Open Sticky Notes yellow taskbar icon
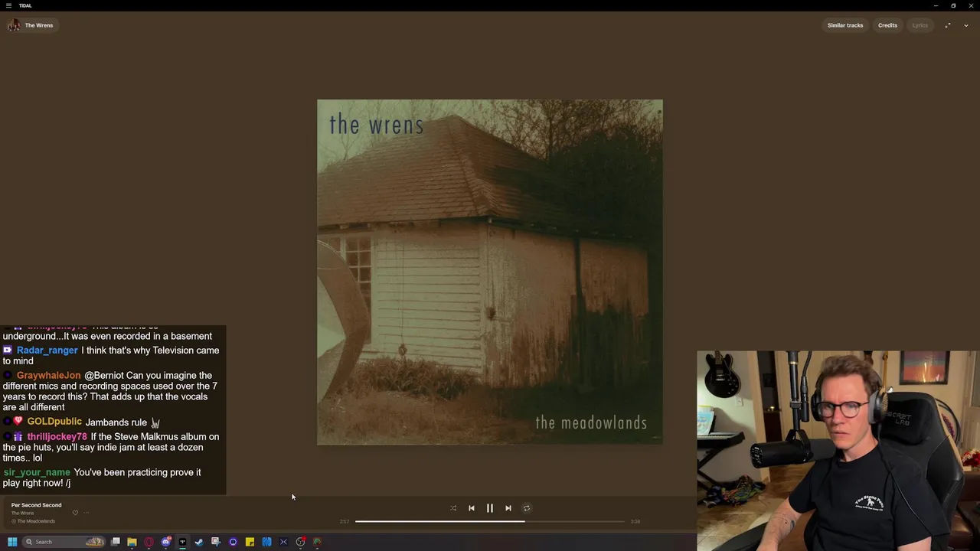Screen dimensions: 980x551 tap(250, 542)
